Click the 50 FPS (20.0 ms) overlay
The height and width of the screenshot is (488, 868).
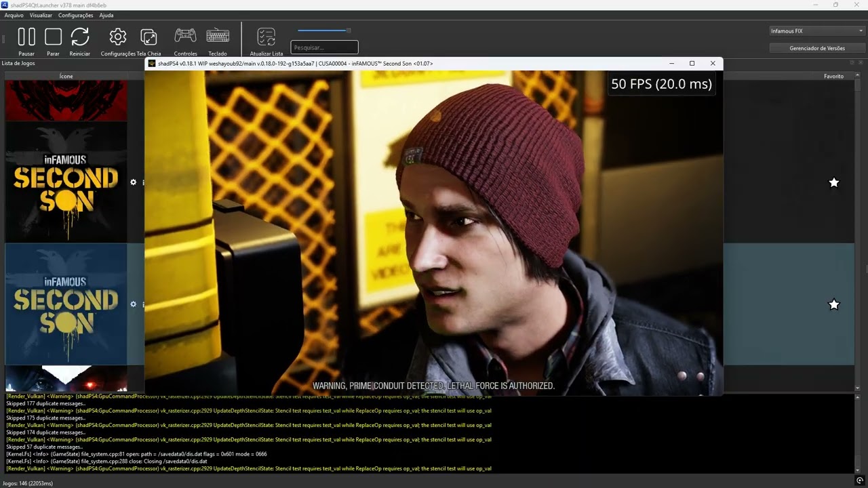[661, 84]
